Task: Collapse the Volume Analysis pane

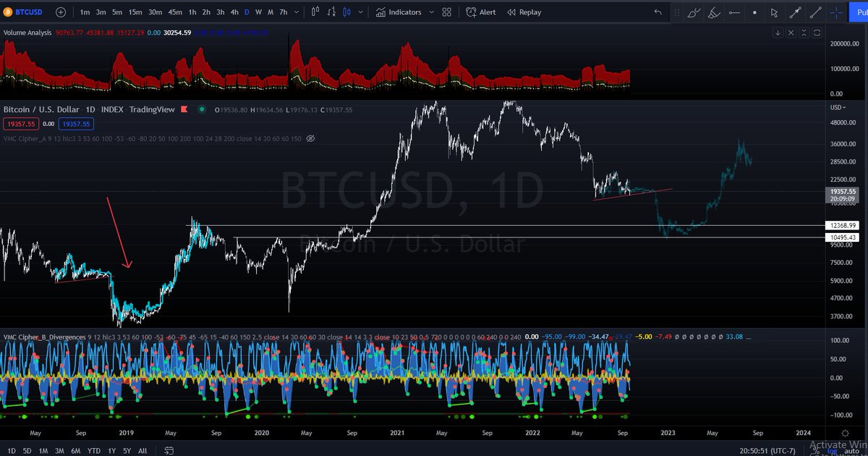Action: pyautogui.click(x=804, y=33)
